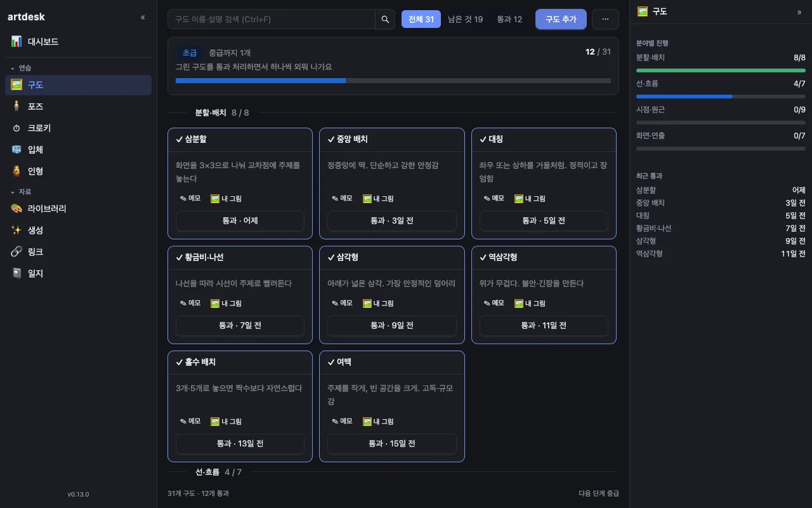Screen dimensions: 812x508
Task: Open 라이브러리 in sidebar
Action: pos(78,208)
